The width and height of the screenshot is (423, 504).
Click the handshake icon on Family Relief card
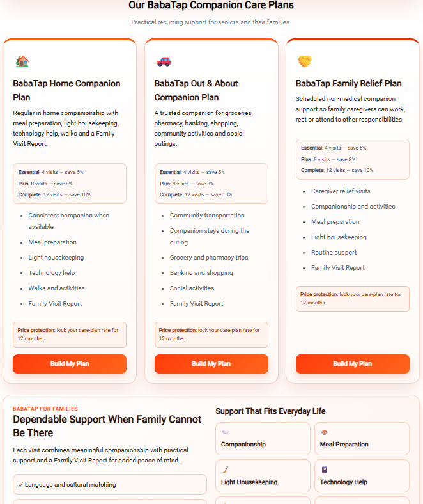(x=305, y=61)
